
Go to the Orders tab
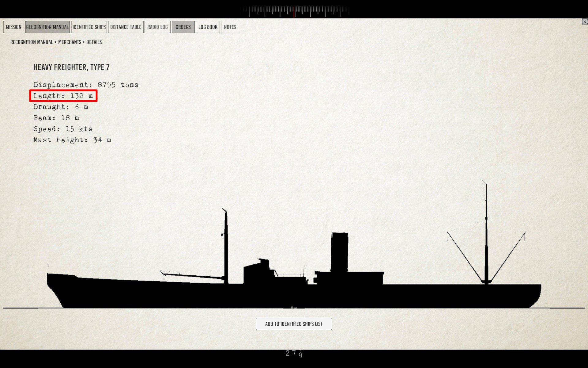pos(183,27)
